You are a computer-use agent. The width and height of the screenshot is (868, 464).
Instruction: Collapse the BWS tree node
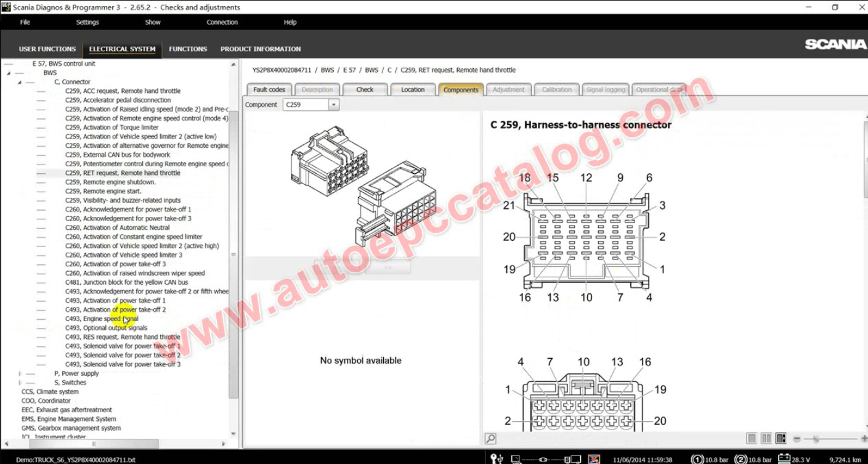(9, 73)
